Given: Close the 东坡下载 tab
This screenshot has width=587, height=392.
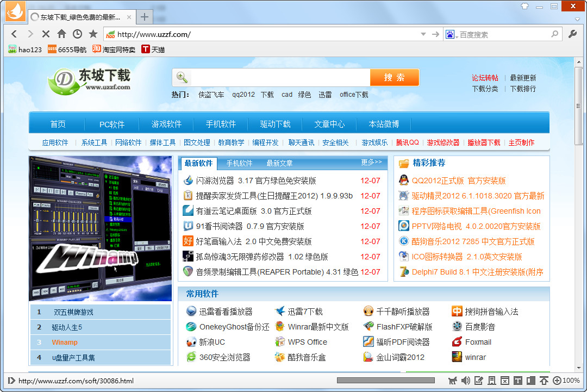Looking at the screenshot, I should point(129,17).
